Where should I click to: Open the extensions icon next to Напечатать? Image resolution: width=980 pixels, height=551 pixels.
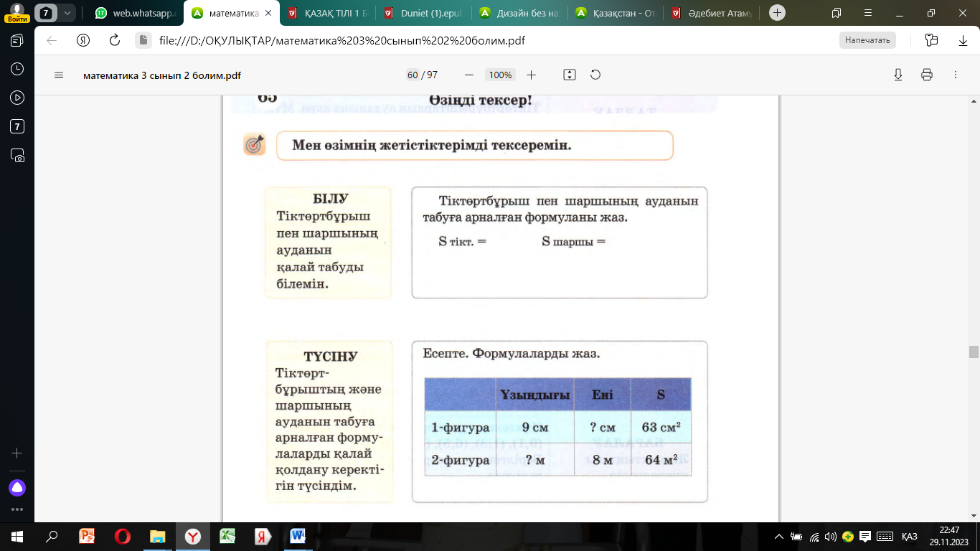tap(931, 40)
